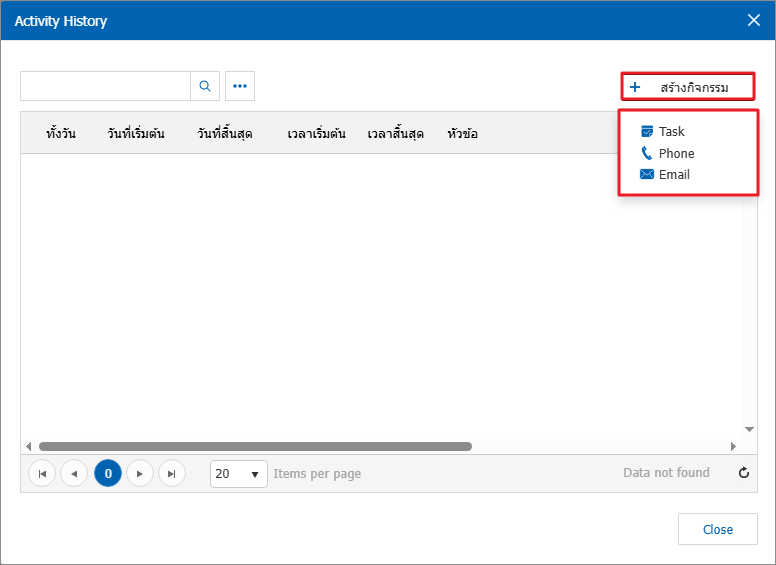Screen dimensions: 776x565
Task: Close the Activity History dialog with X
Action: point(754,20)
